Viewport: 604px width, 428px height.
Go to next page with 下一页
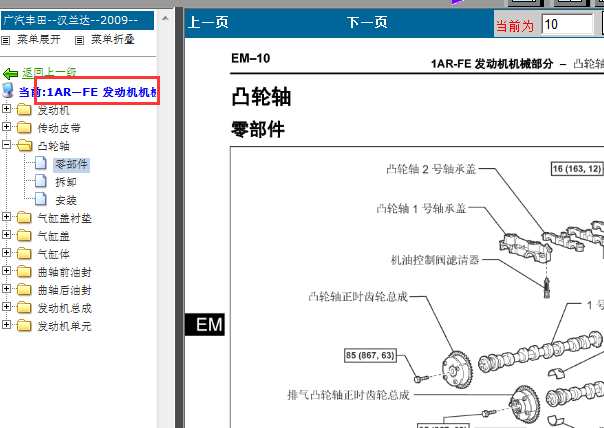(x=367, y=22)
